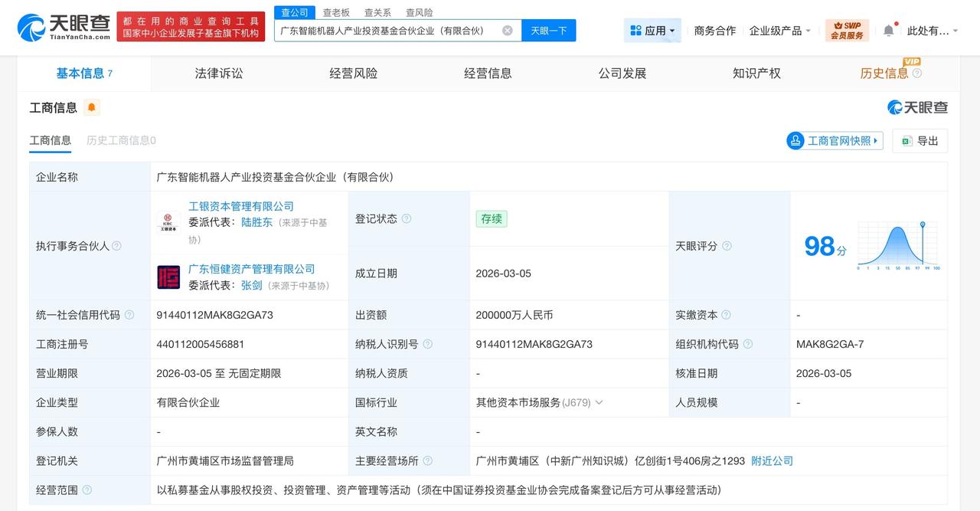
Task: Click the subscribe bell next to 工商信息
Action: point(90,108)
